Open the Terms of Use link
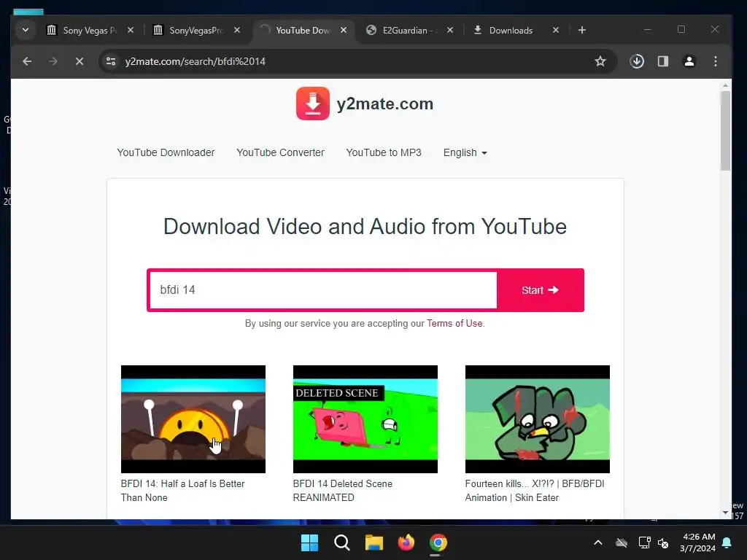This screenshot has height=560, width=747. point(454,323)
